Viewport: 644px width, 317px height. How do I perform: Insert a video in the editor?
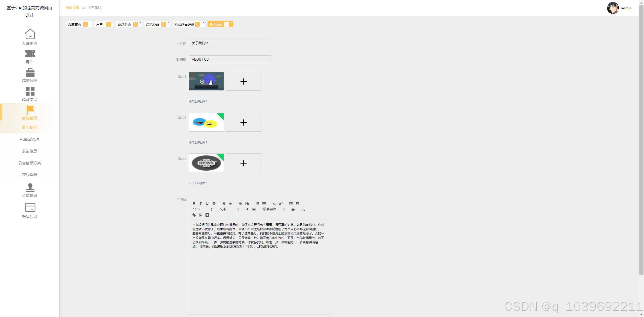point(207,215)
